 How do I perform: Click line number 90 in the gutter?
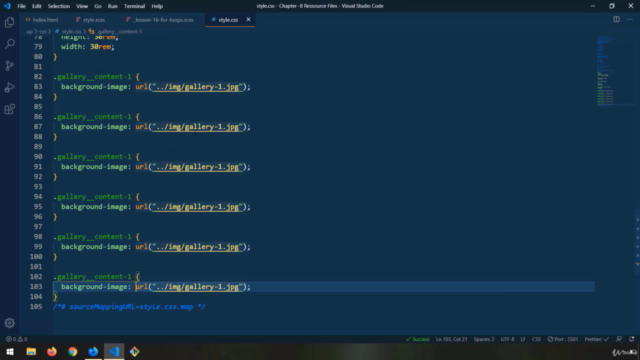click(x=38, y=157)
